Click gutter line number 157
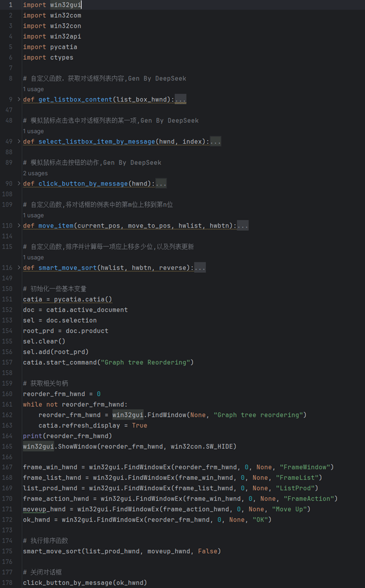The width and height of the screenshot is (365, 588). point(7,362)
